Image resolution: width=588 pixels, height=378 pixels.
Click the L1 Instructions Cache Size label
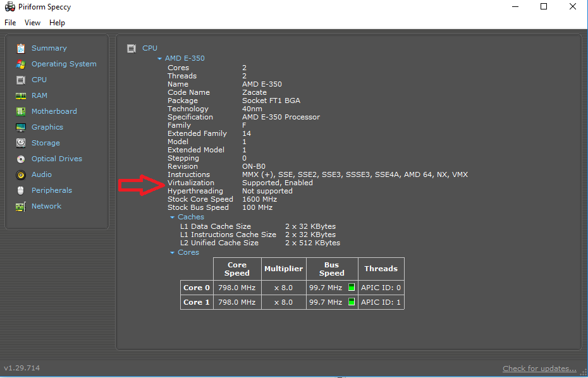(228, 235)
